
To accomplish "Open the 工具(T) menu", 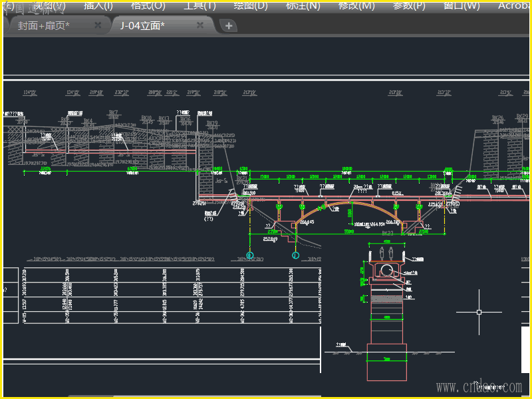I will [199, 5].
